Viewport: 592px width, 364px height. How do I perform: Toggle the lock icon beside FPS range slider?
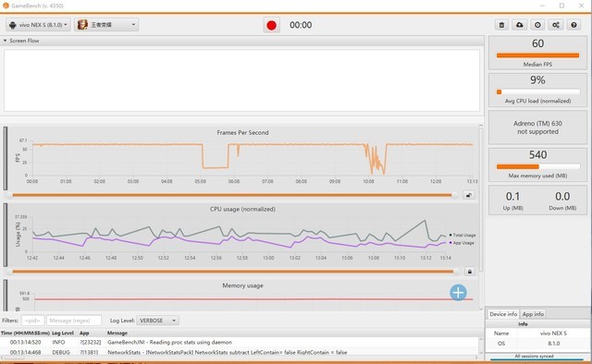(x=469, y=195)
